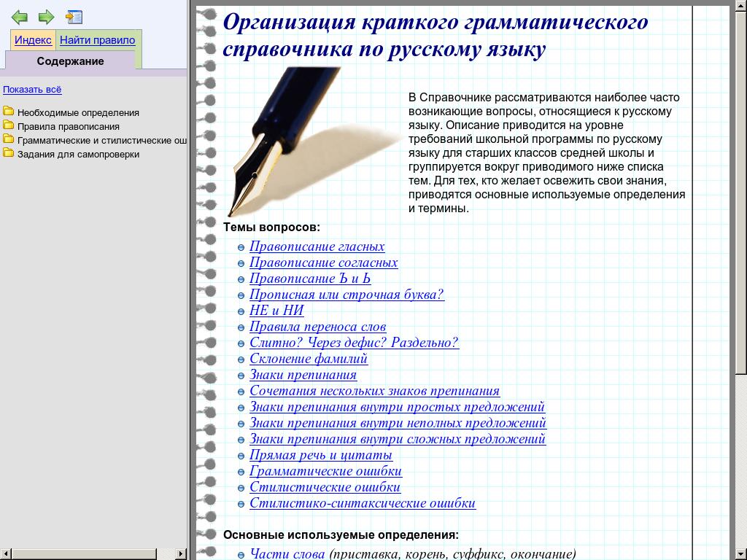Click folder icon beside Необходимые определения
Screen dimensions: 747x560
9,112
